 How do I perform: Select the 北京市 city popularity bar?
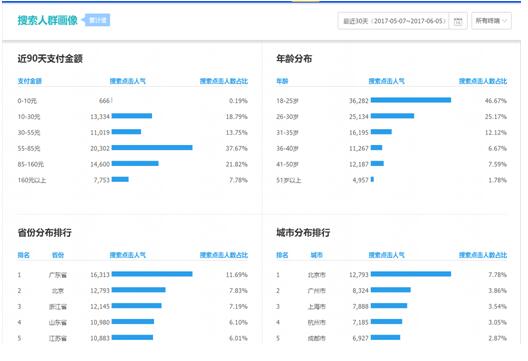[411, 274]
